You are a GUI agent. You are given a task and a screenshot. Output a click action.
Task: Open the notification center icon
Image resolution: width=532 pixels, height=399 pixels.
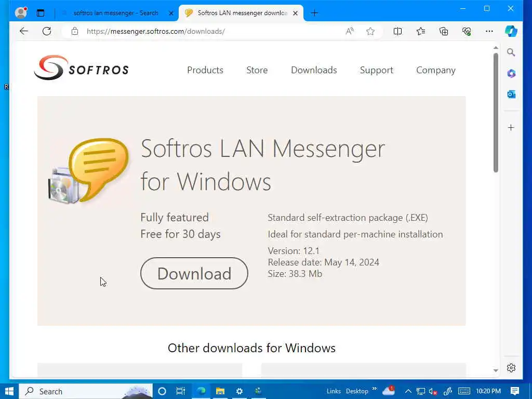pyautogui.click(x=515, y=391)
